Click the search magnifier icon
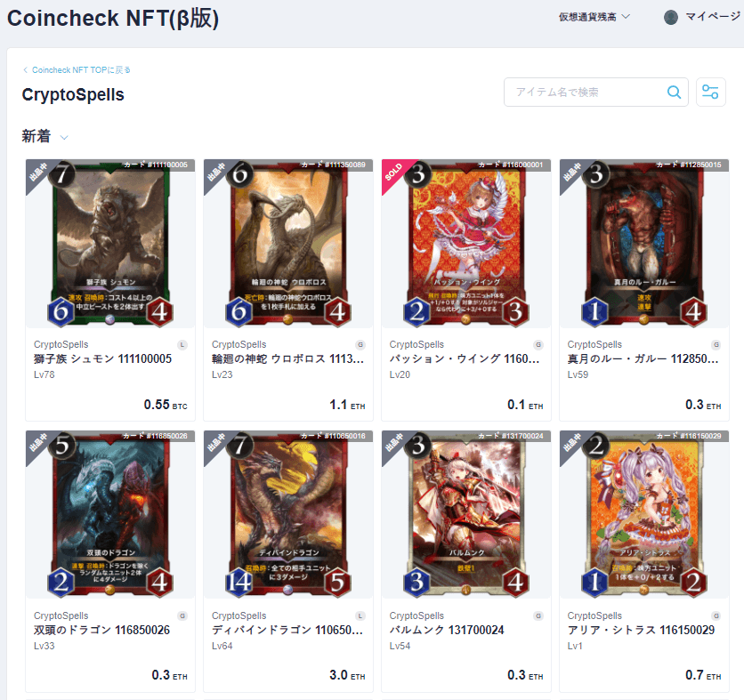744x700 pixels. (x=674, y=92)
